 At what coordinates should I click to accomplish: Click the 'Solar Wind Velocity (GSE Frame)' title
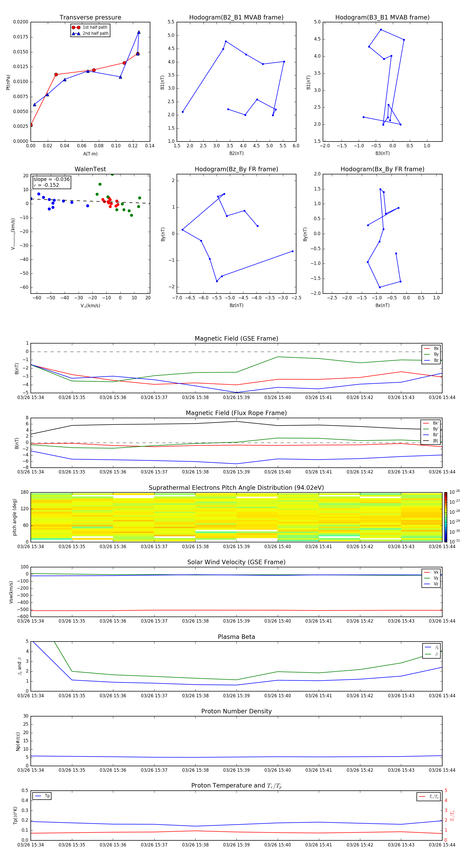(236, 562)
